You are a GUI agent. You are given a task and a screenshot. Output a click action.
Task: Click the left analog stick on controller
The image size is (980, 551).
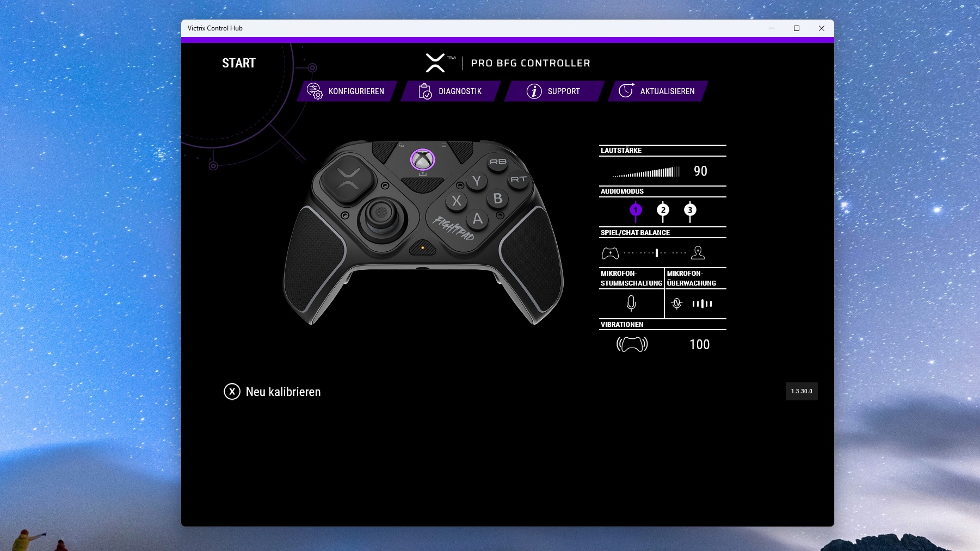(381, 212)
